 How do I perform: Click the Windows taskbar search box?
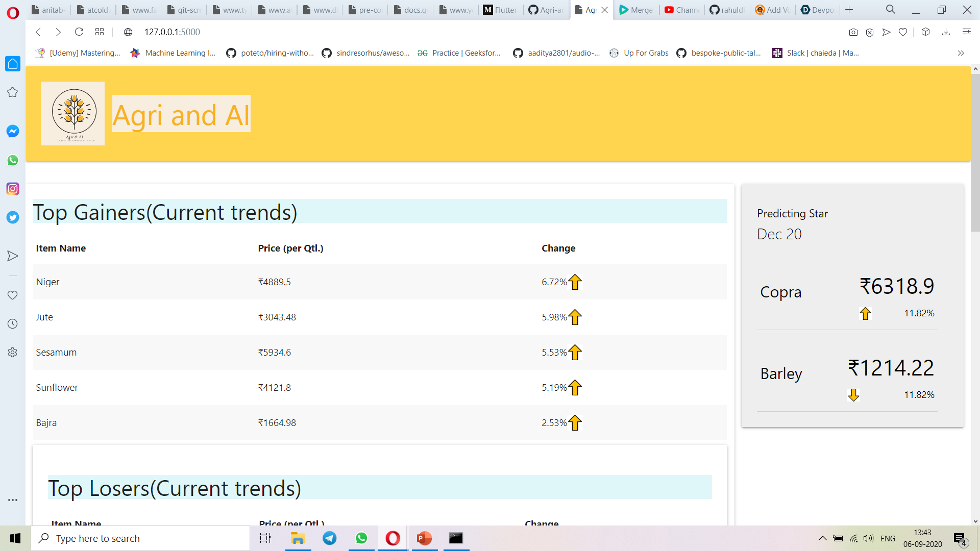pos(140,538)
